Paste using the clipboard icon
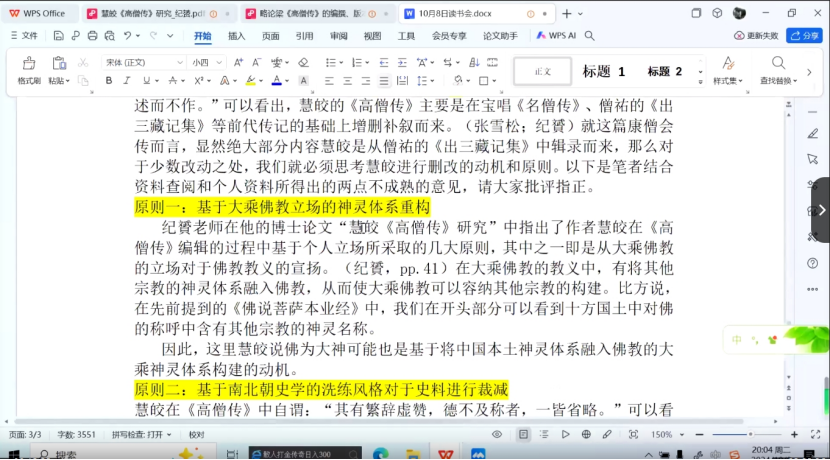Image resolution: width=830 pixels, height=460 pixels. click(59, 64)
